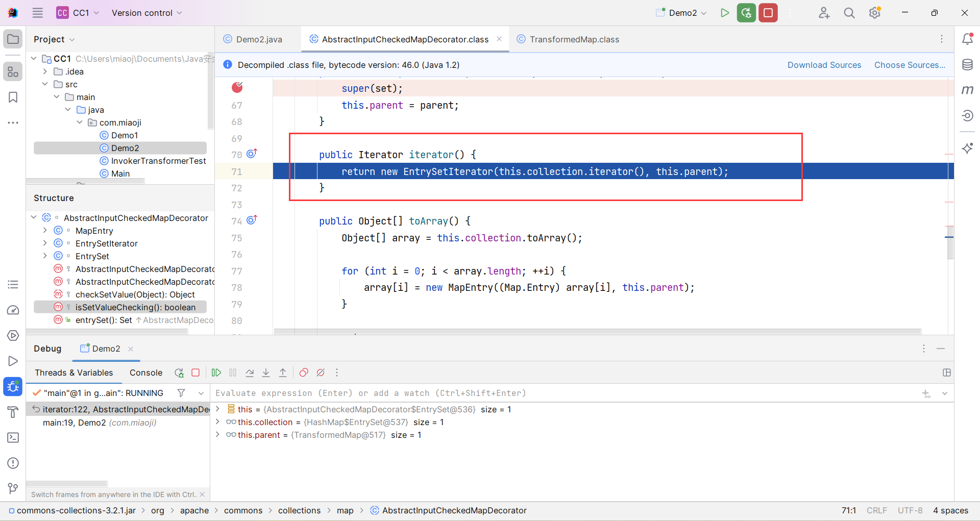Open the Demo2 run configuration dropdown
Image resolution: width=980 pixels, height=521 pixels.
click(682, 13)
